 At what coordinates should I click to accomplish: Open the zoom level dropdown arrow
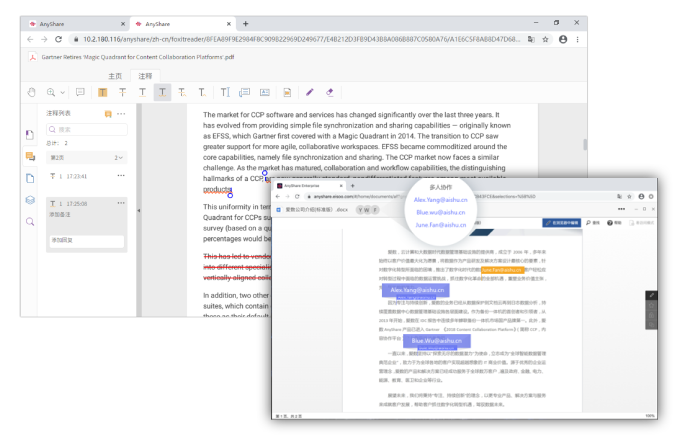(x=64, y=92)
